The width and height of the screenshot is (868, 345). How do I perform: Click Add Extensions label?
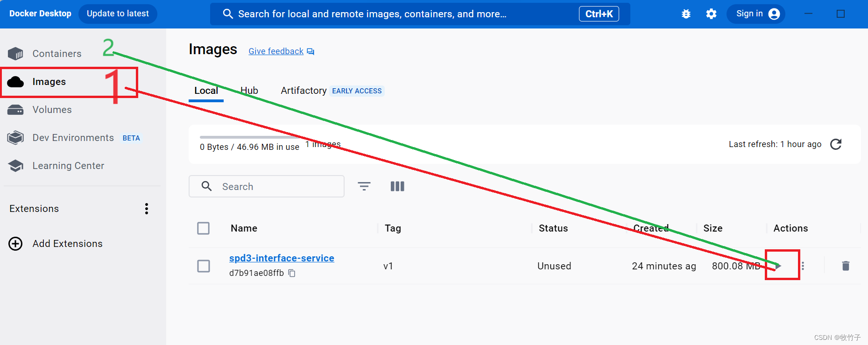(x=68, y=244)
